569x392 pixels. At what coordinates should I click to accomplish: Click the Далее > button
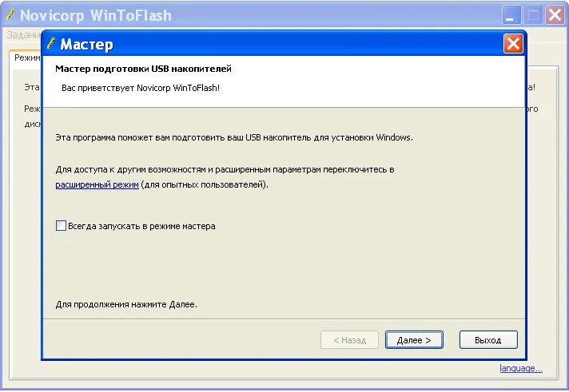(414, 340)
